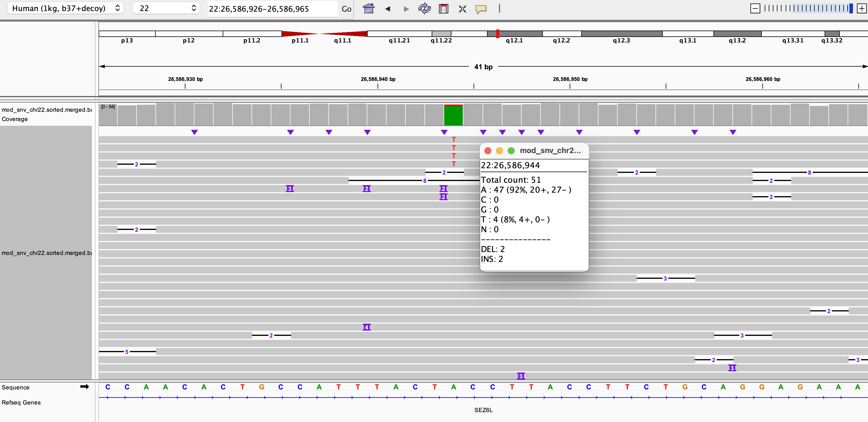
Task: Go forward with the right arrow icon
Action: pyautogui.click(x=406, y=9)
